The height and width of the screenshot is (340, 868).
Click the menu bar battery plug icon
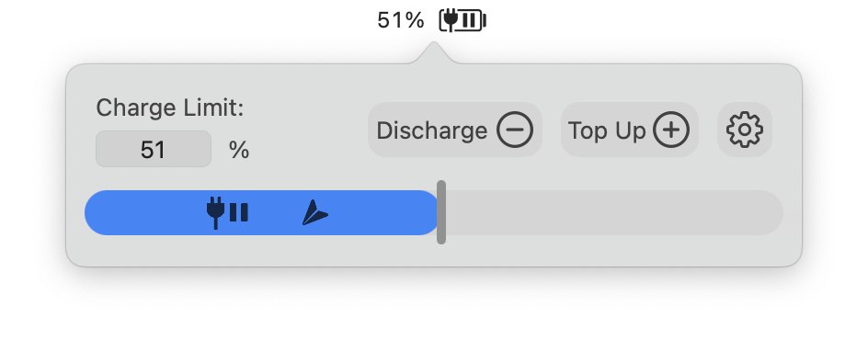[463, 20]
